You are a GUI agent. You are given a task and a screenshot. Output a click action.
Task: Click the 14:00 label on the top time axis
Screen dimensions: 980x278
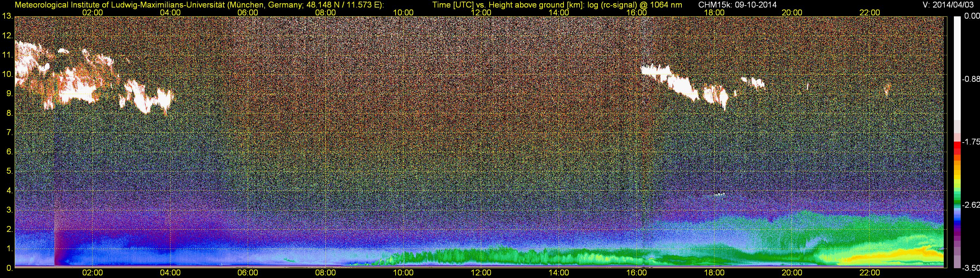pyautogui.click(x=559, y=12)
